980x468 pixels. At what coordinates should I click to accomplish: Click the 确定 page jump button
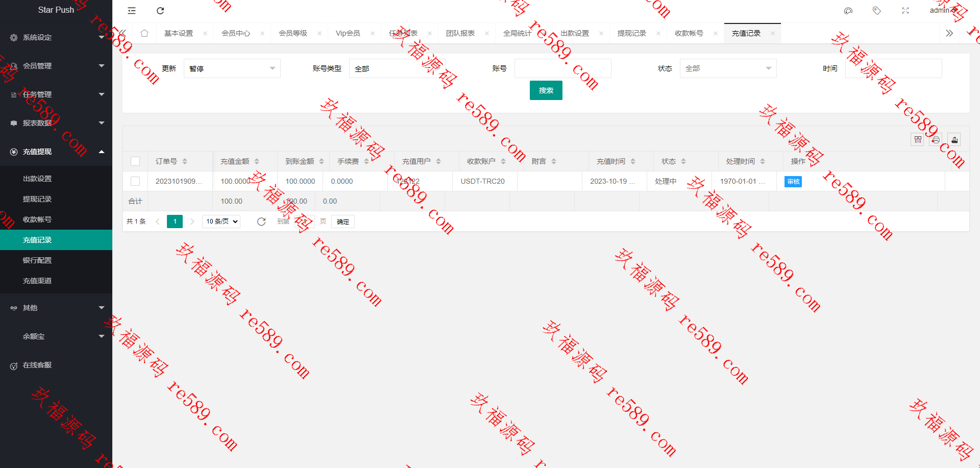(x=343, y=221)
